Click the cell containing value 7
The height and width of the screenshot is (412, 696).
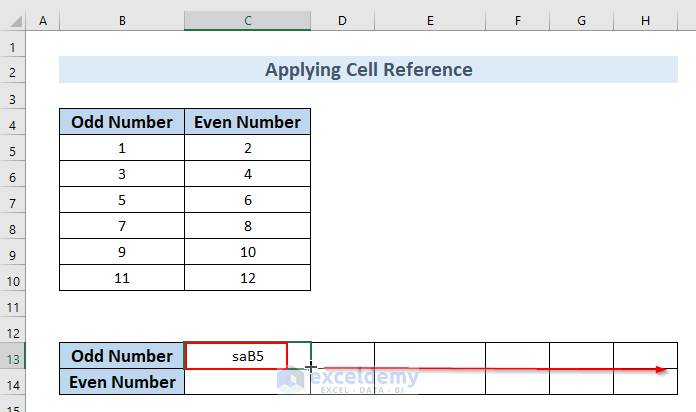click(x=121, y=226)
